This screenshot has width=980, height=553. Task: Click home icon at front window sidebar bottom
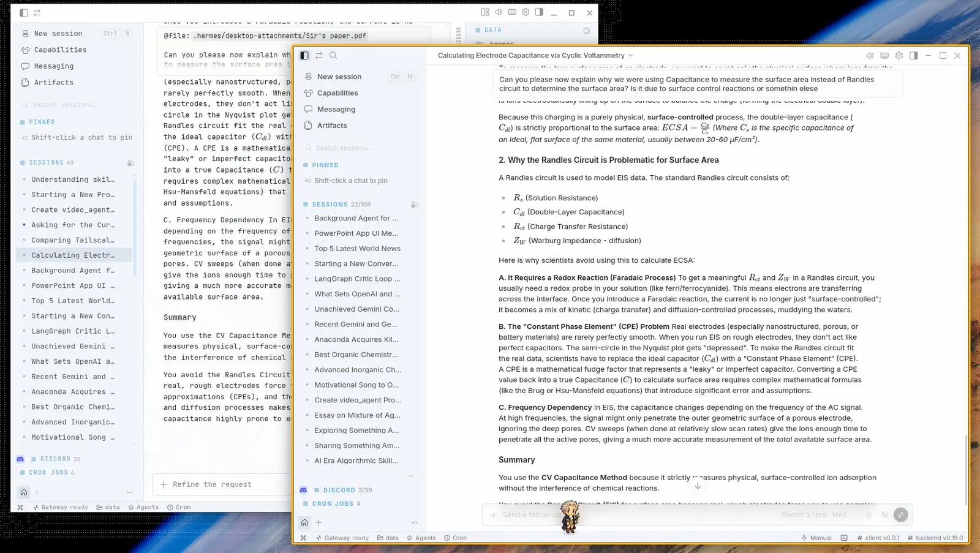coord(304,522)
